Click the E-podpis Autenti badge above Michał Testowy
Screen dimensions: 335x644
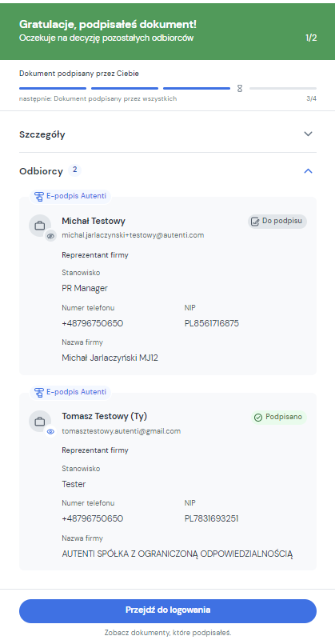[70, 196]
